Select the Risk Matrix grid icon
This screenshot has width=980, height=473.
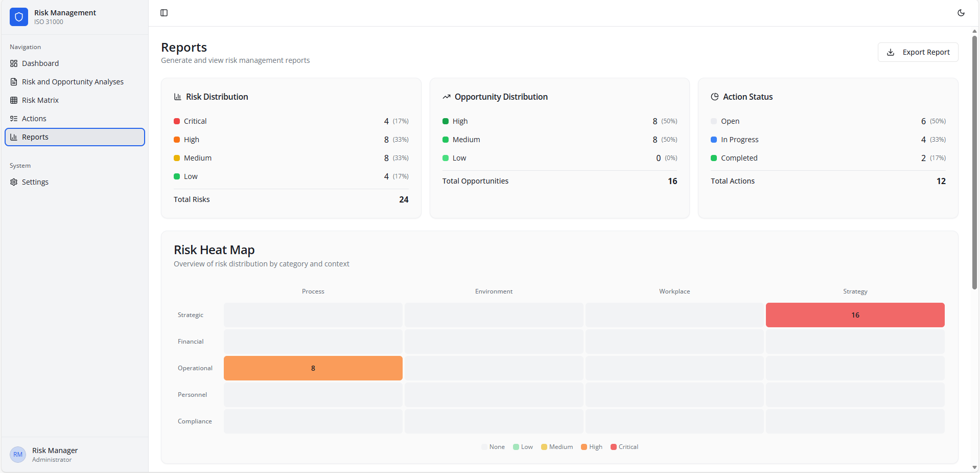[13, 100]
